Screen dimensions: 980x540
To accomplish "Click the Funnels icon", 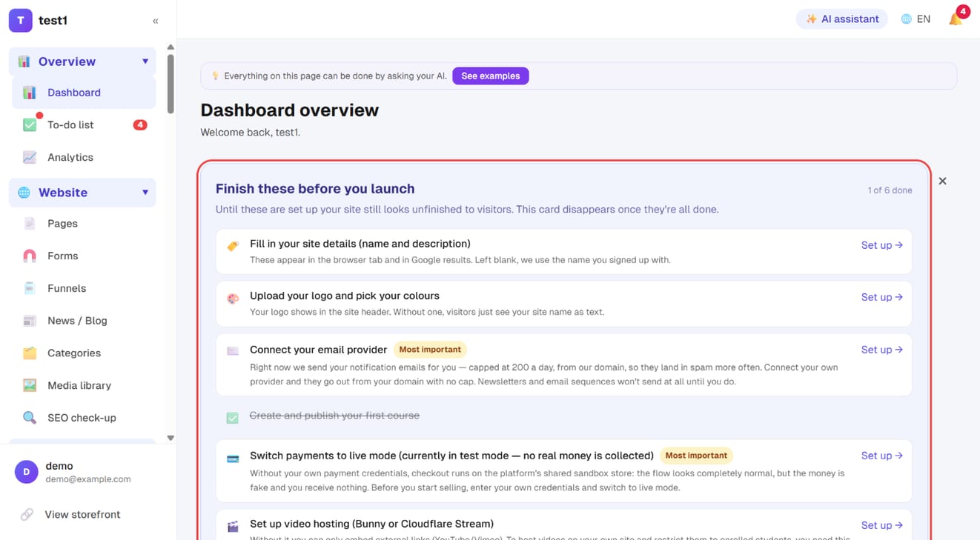I will (30, 288).
